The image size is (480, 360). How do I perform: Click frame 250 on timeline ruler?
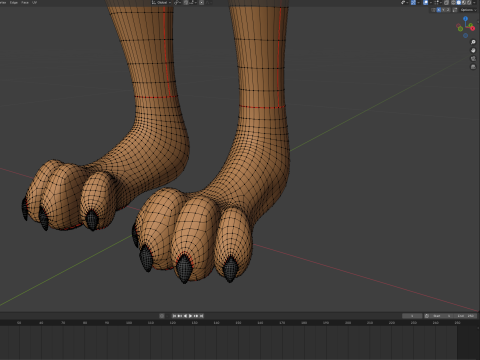458,323
